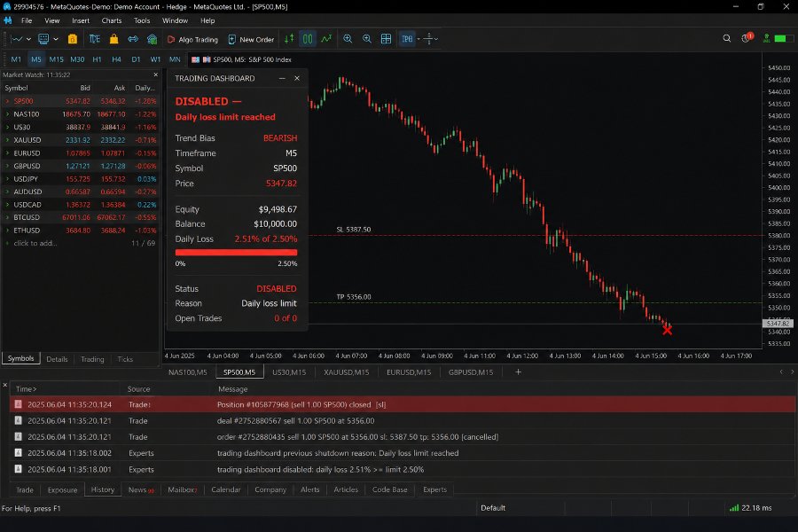Switch timeframe to D1
798x532 pixels.
click(x=136, y=59)
